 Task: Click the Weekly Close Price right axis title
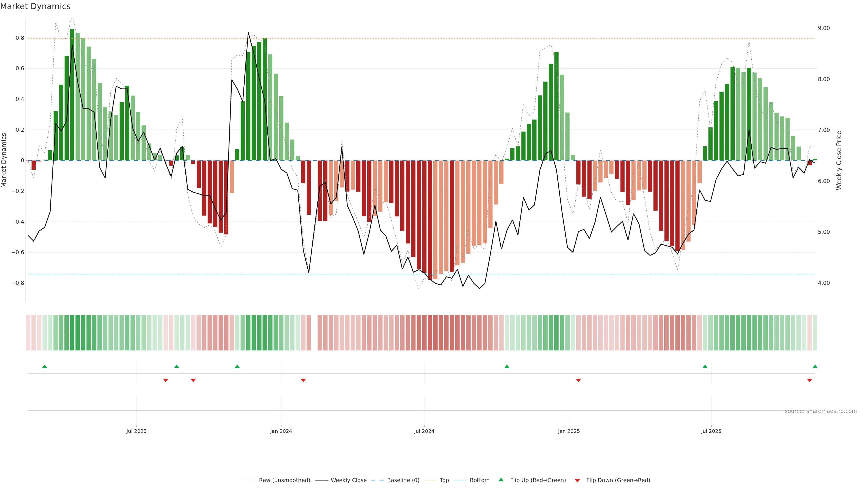(x=839, y=160)
